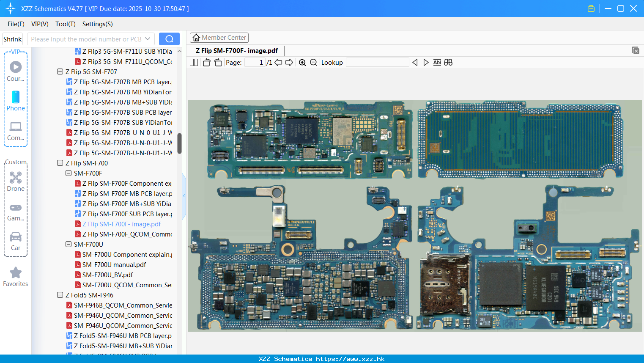
Task: Find next lookup result
Action: coord(426,63)
